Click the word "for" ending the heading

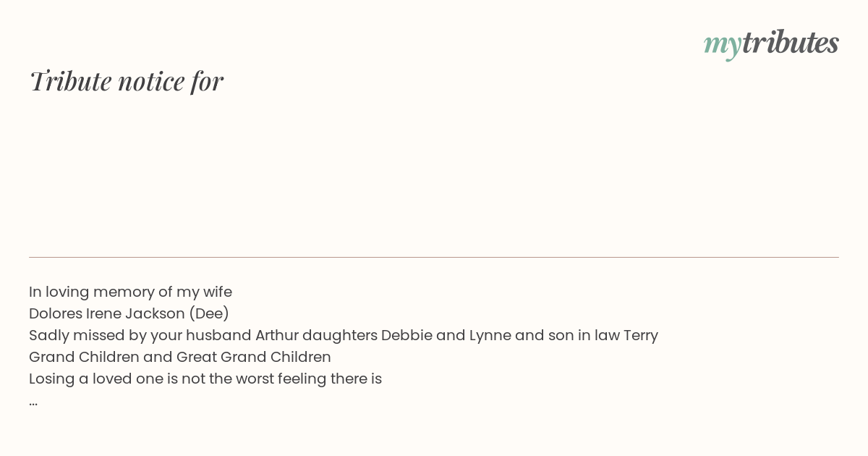click(207, 81)
